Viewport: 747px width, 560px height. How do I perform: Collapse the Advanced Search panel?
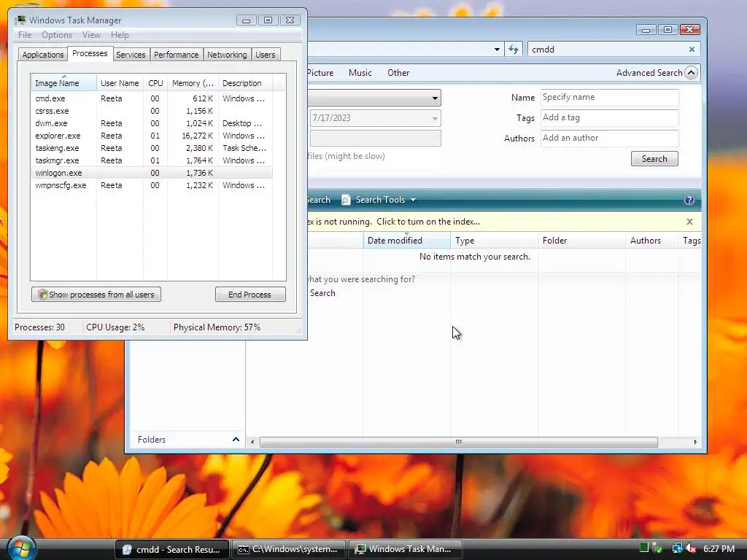[691, 72]
